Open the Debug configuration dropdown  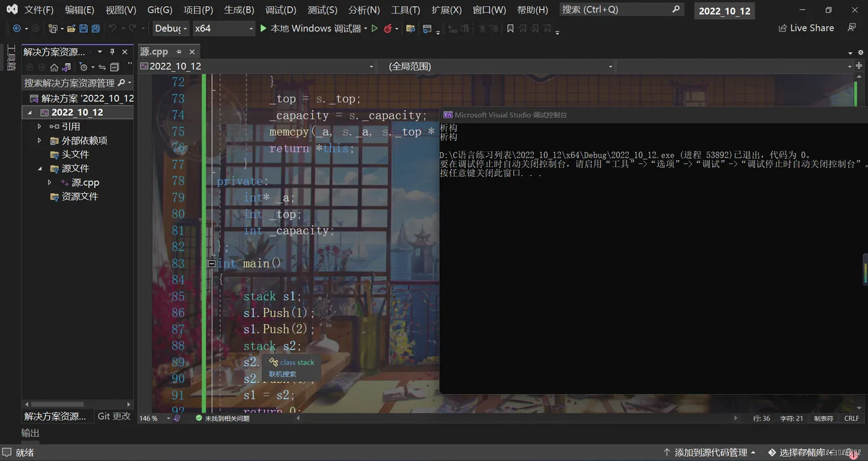(x=170, y=29)
